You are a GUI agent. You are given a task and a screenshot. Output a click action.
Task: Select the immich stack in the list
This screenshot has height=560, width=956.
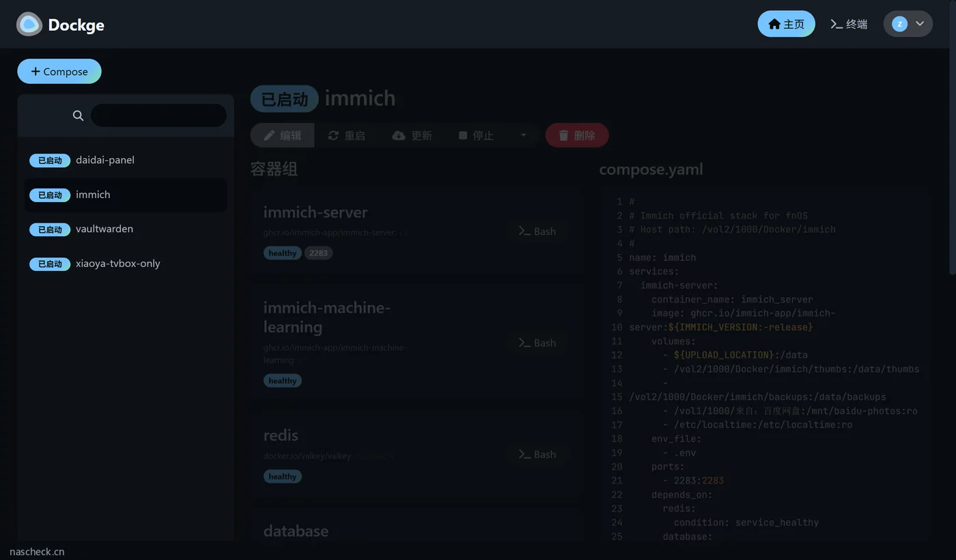click(x=126, y=195)
